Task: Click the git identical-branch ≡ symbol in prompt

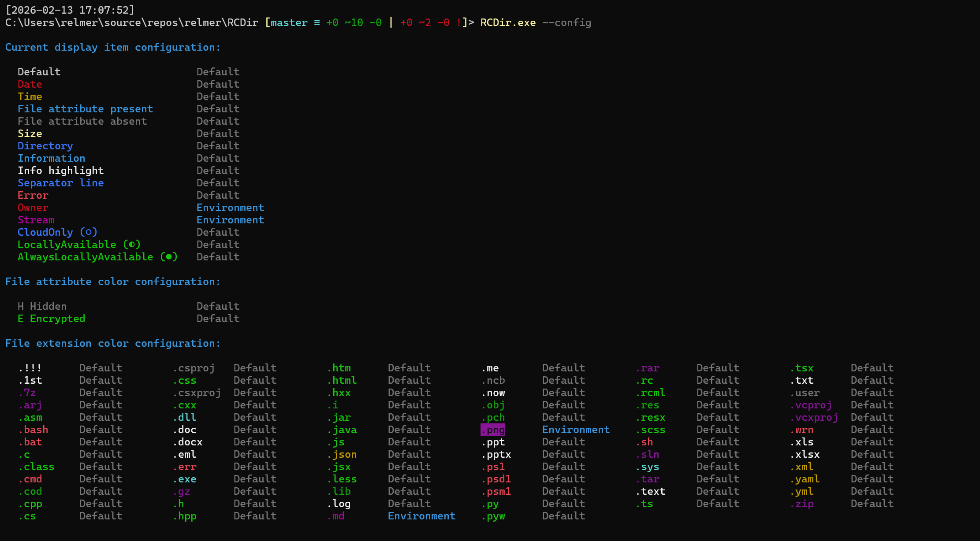Action: pyautogui.click(x=317, y=22)
